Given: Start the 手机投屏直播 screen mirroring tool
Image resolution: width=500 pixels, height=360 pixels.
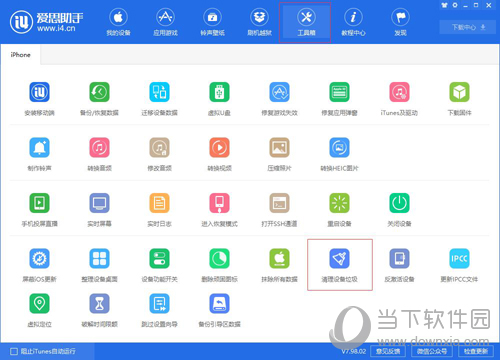Looking at the screenshot, I should coord(39,210).
